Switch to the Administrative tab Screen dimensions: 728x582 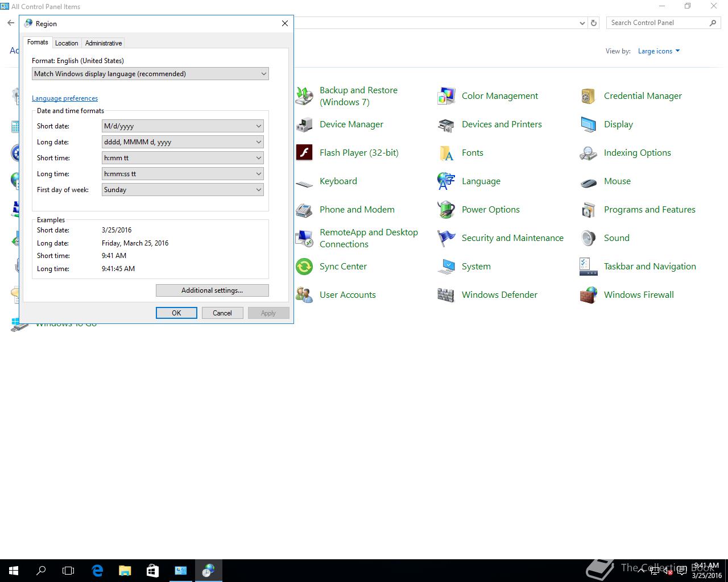pyautogui.click(x=104, y=43)
